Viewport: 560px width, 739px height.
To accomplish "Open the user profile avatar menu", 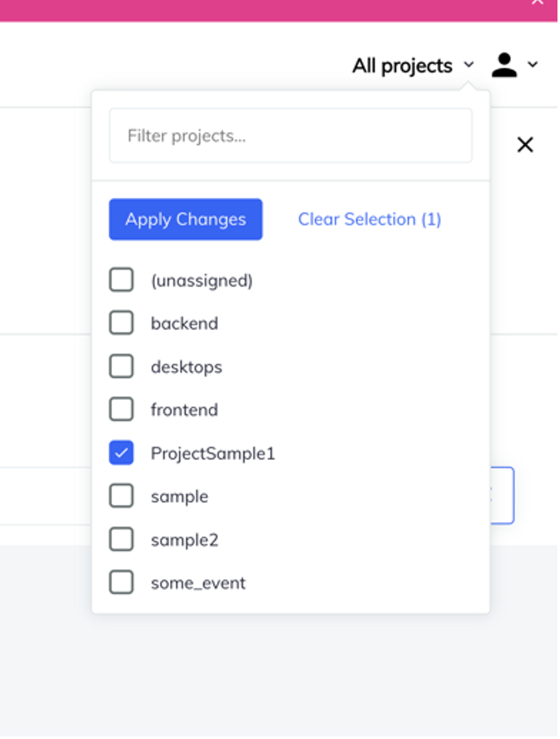I will pyautogui.click(x=505, y=65).
